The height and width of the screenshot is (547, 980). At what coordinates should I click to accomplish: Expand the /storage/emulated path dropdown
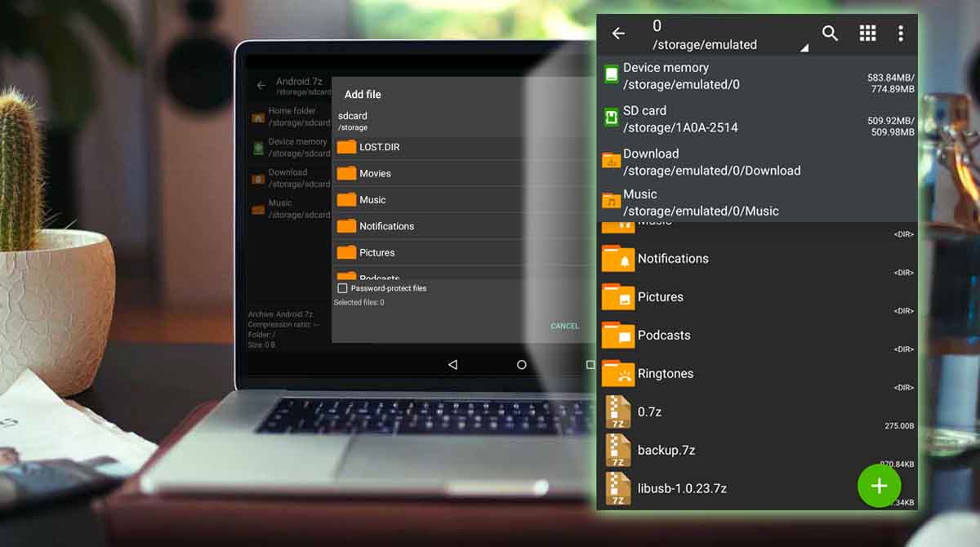pos(730,36)
